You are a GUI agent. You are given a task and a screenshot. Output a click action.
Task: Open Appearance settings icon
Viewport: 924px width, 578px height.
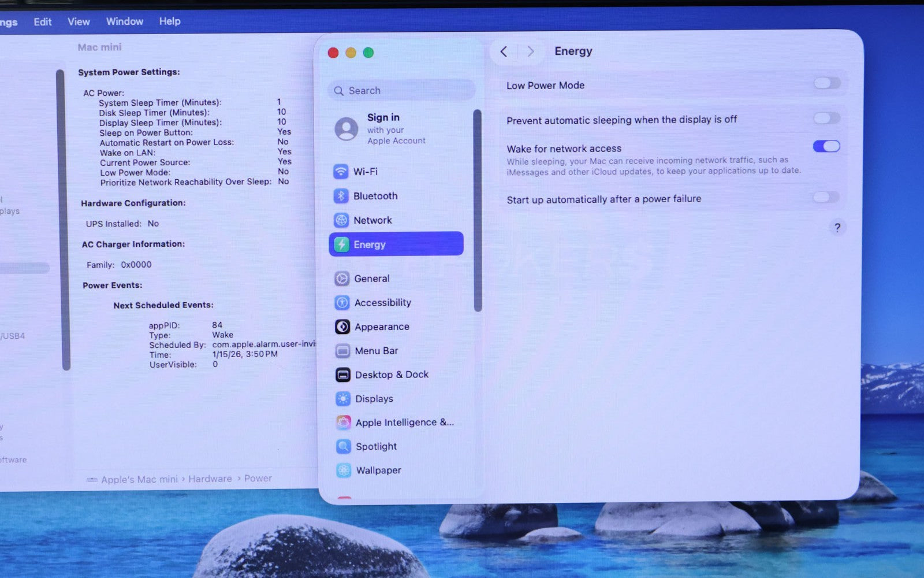click(342, 327)
